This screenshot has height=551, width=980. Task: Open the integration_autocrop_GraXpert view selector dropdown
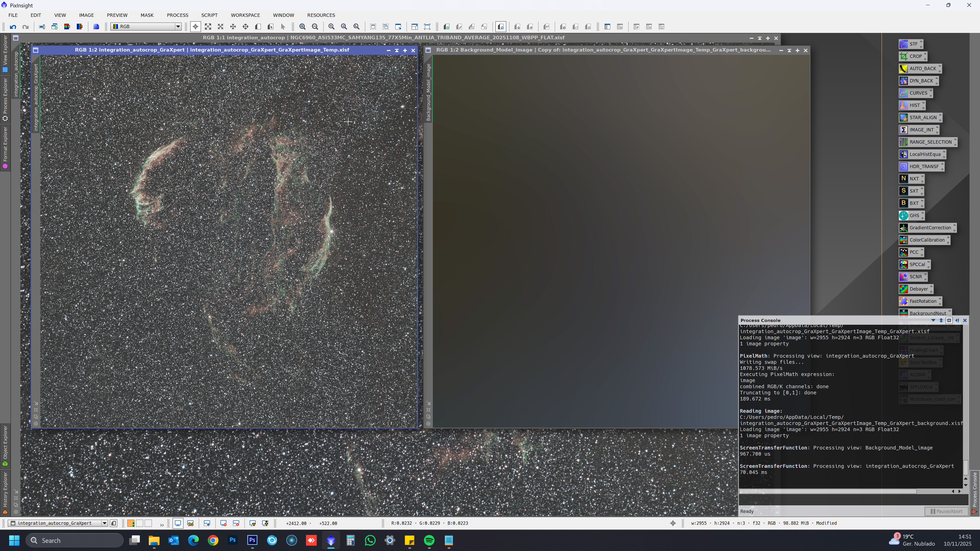104,524
